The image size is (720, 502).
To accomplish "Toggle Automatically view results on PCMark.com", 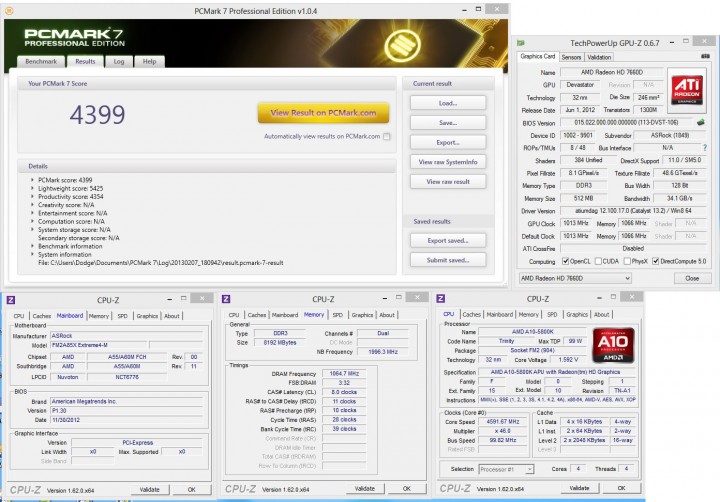I will pos(387,136).
